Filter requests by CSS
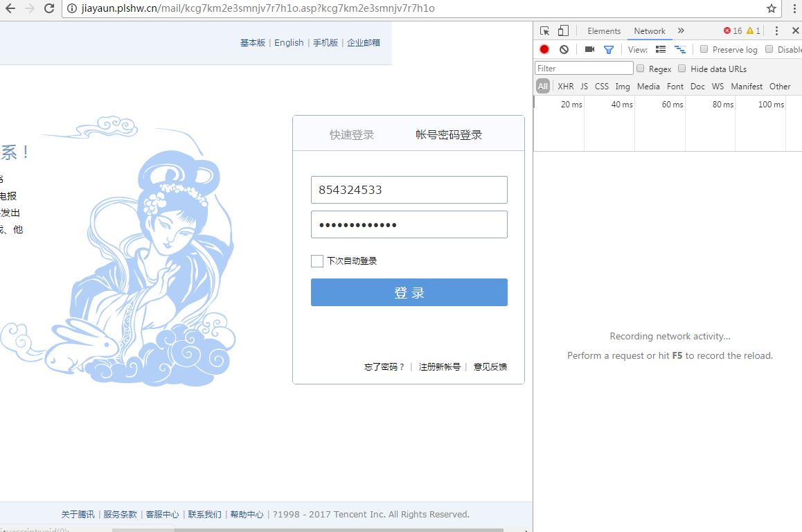Image resolution: width=802 pixels, height=532 pixels. pos(601,87)
